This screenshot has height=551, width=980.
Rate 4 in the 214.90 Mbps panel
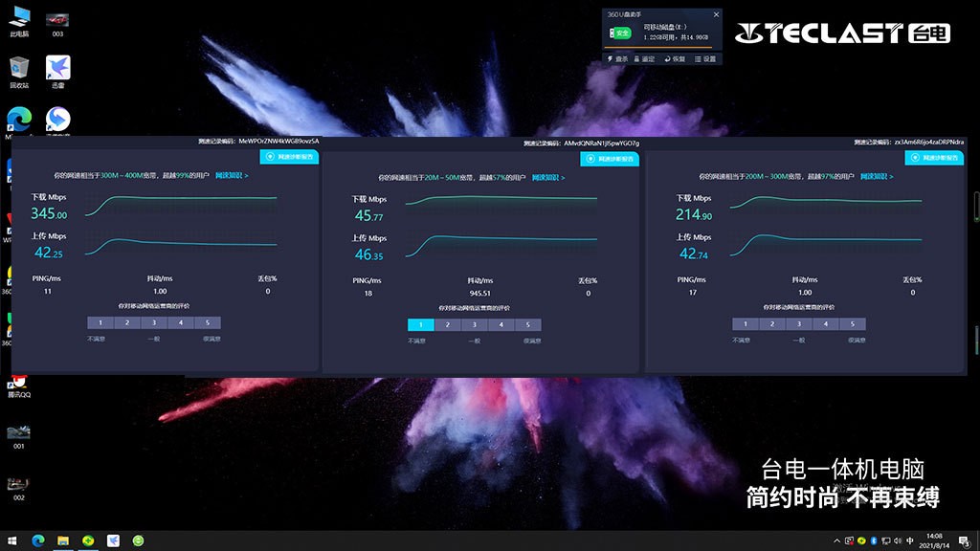coord(826,323)
